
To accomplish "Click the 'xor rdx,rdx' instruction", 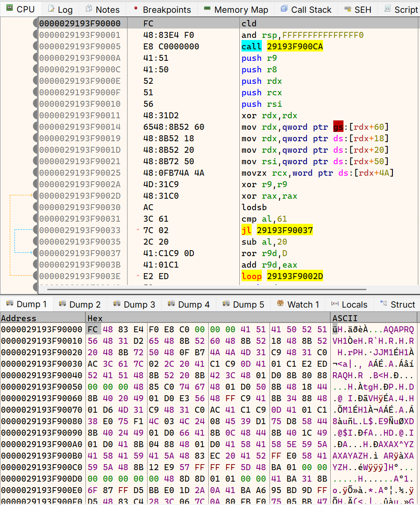I will tap(270, 116).
